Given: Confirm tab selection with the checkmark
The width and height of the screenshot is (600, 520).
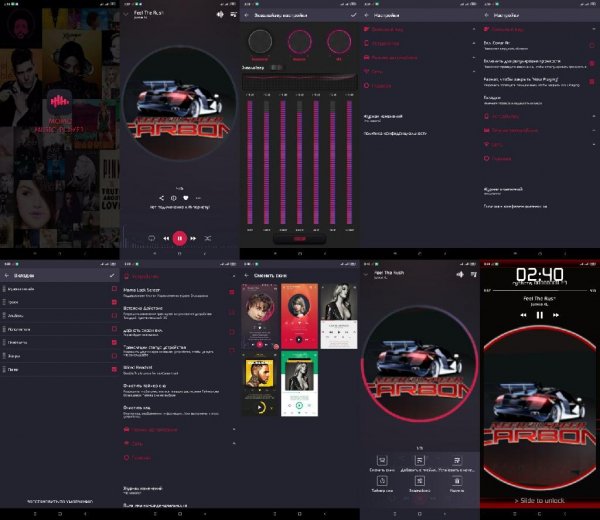Looking at the screenshot, I should 112,275.
